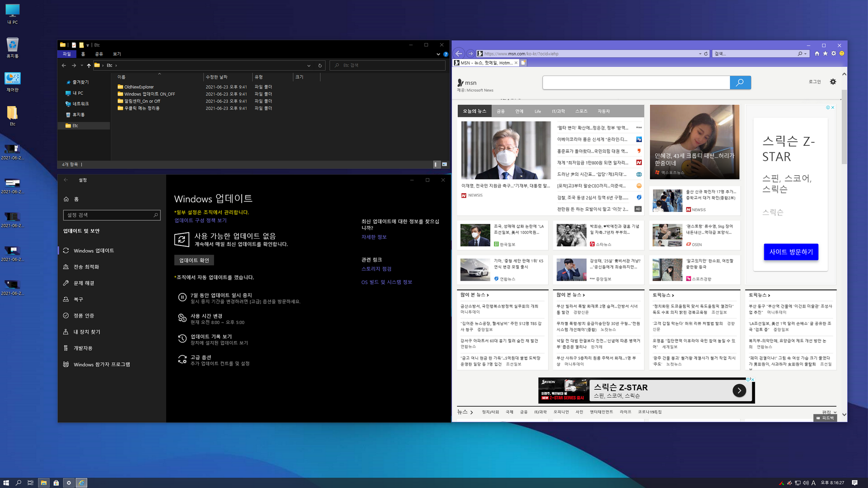Open Task View on the taskbar
This screenshot has height=488, width=868.
point(31,483)
